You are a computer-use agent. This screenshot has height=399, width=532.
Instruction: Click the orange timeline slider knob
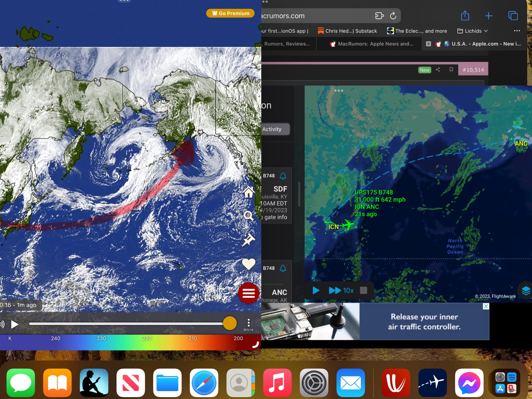tap(230, 323)
